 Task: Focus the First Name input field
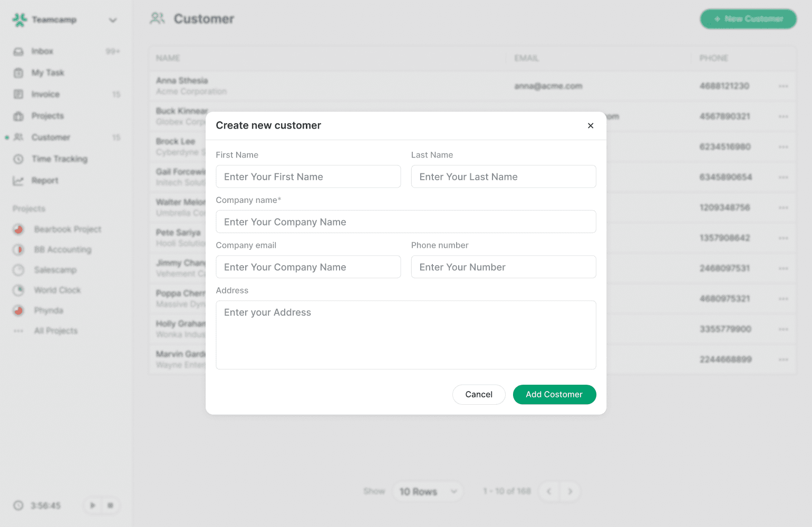coord(308,177)
